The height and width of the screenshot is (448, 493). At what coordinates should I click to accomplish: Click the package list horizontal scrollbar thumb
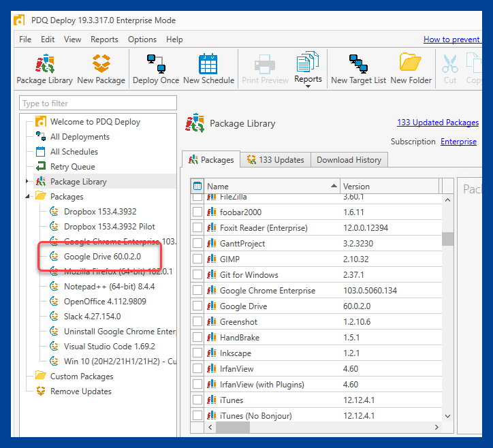click(233, 428)
